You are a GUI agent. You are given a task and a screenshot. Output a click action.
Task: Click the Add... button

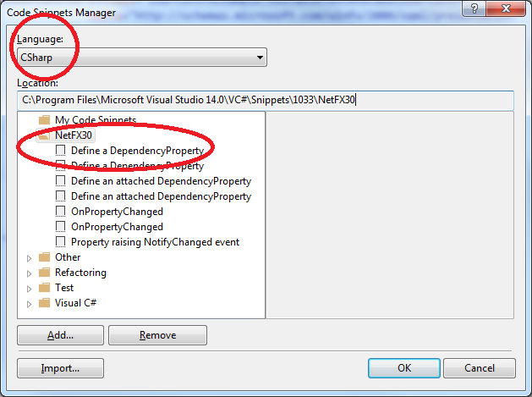pyautogui.click(x=60, y=335)
